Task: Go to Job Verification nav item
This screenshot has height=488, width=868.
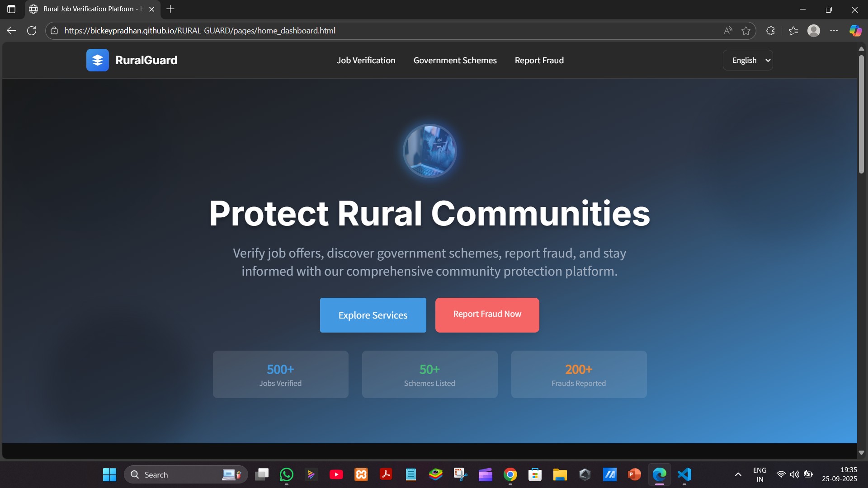Action: click(x=366, y=60)
